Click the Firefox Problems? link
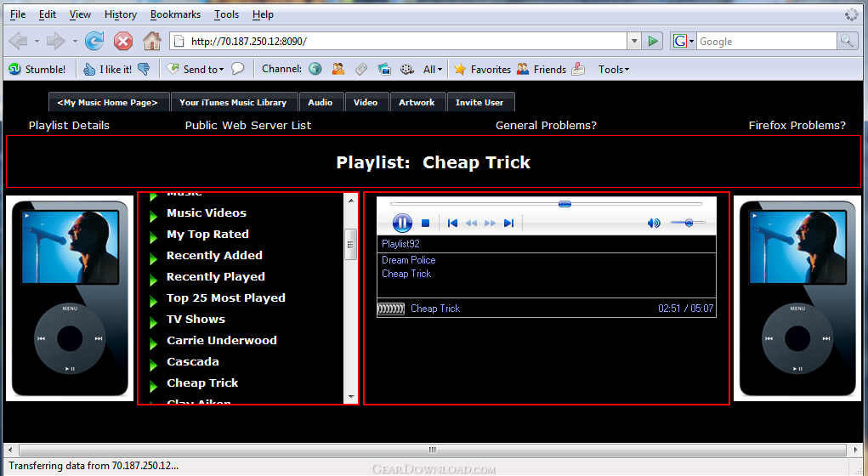Viewport: 868px width, 476px height. click(x=797, y=125)
